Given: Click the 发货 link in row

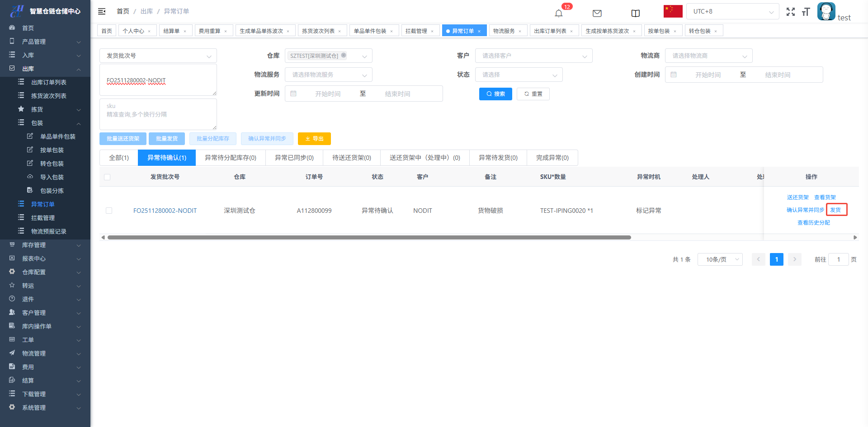Looking at the screenshot, I should coord(835,210).
